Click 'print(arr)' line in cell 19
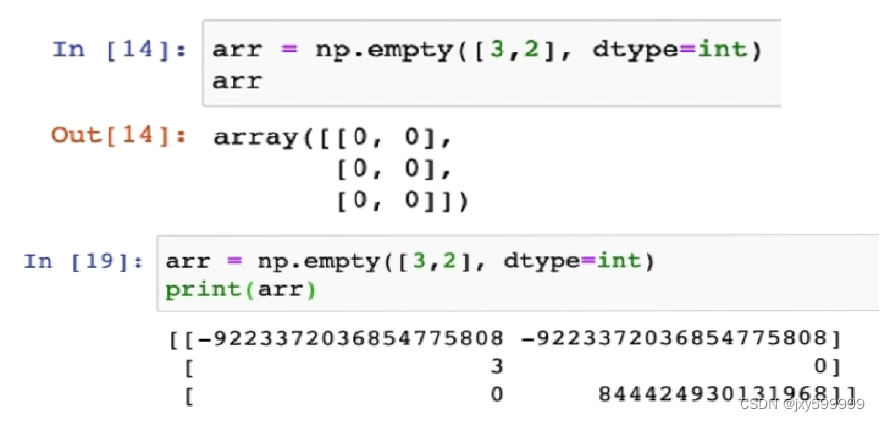Viewport: 880px width, 421px height. [241, 290]
